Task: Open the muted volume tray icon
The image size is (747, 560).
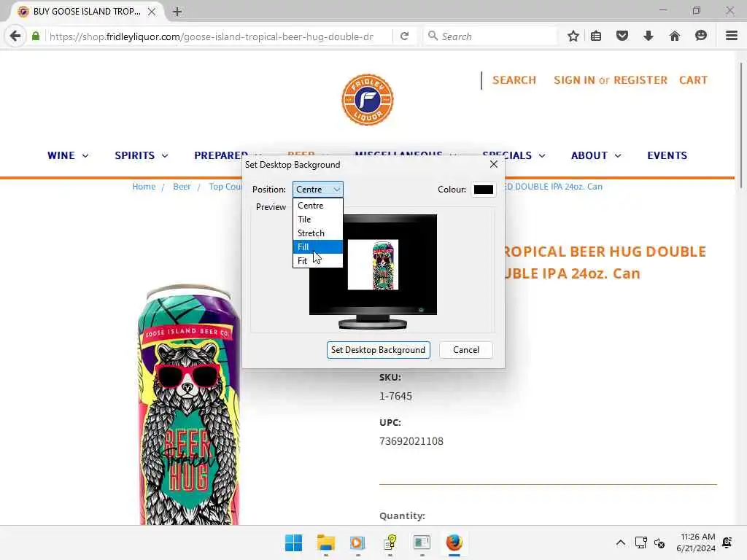Action: click(659, 542)
